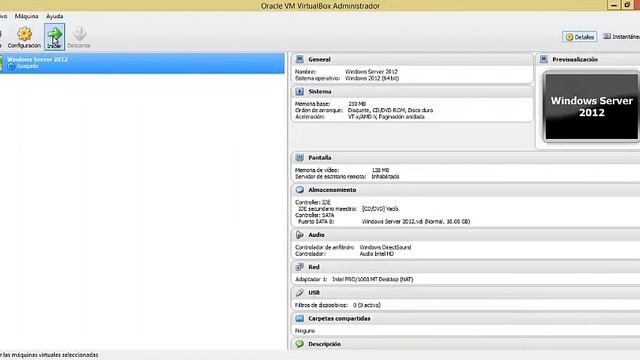This screenshot has height=360, width=640.
Task: Open the General section header
Action: pos(412,60)
